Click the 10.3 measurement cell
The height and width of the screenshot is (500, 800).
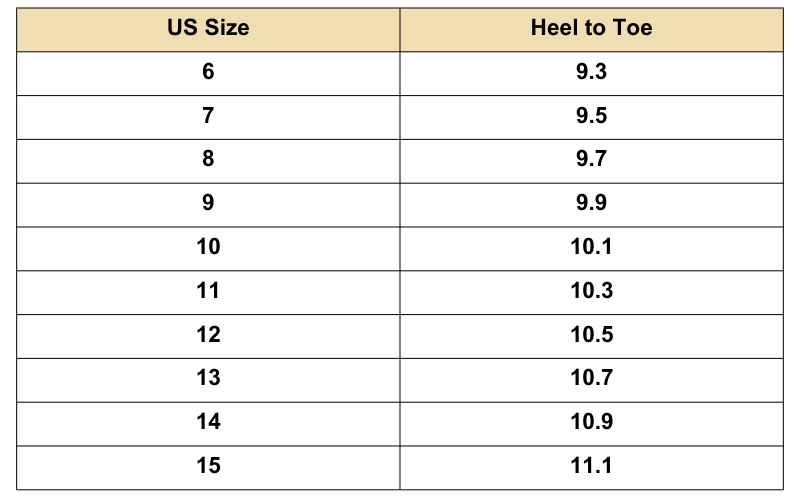pyautogui.click(x=591, y=291)
